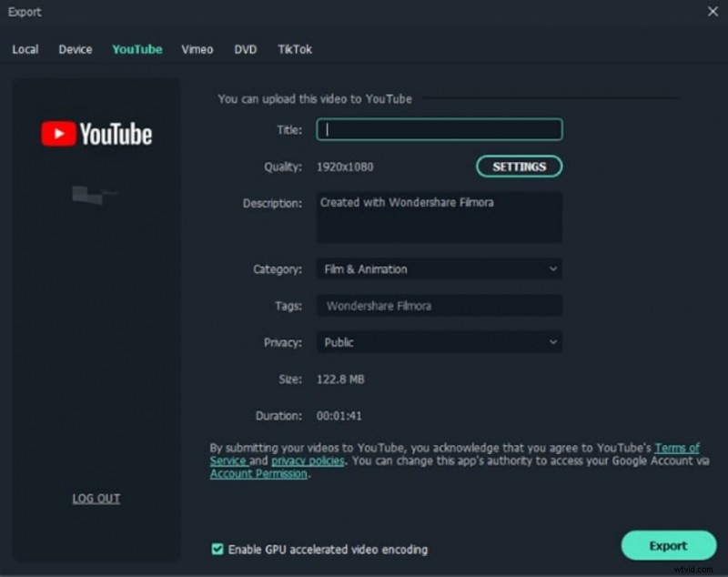Expand the Film & Animation category list
This screenshot has height=577, width=728.
coord(552,269)
